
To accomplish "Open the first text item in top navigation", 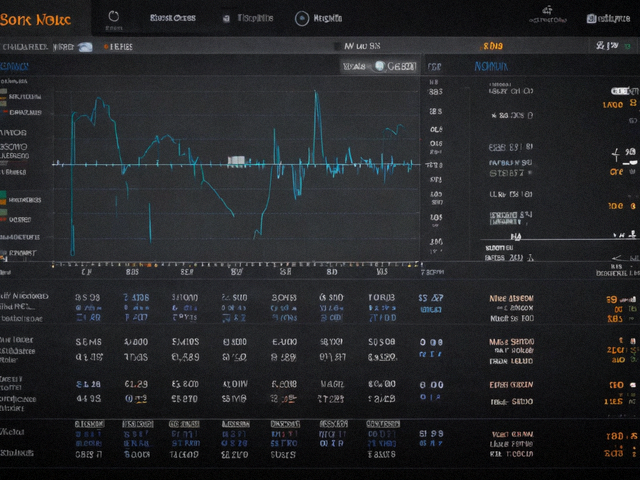I will pos(173,18).
